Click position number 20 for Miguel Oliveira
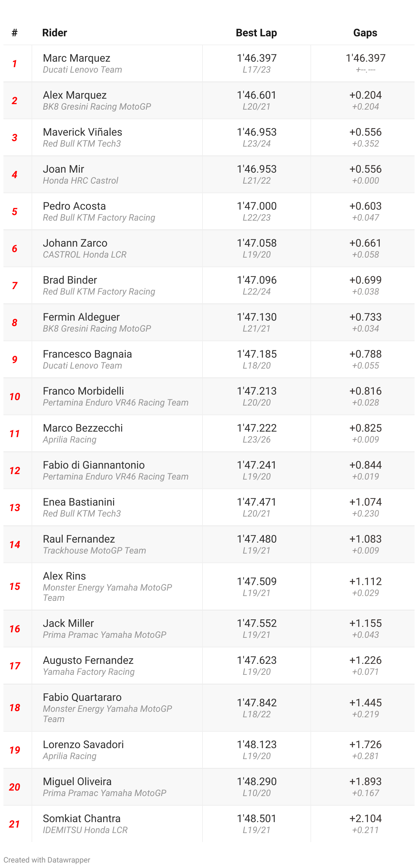The width and height of the screenshot is (418, 868). point(14,787)
